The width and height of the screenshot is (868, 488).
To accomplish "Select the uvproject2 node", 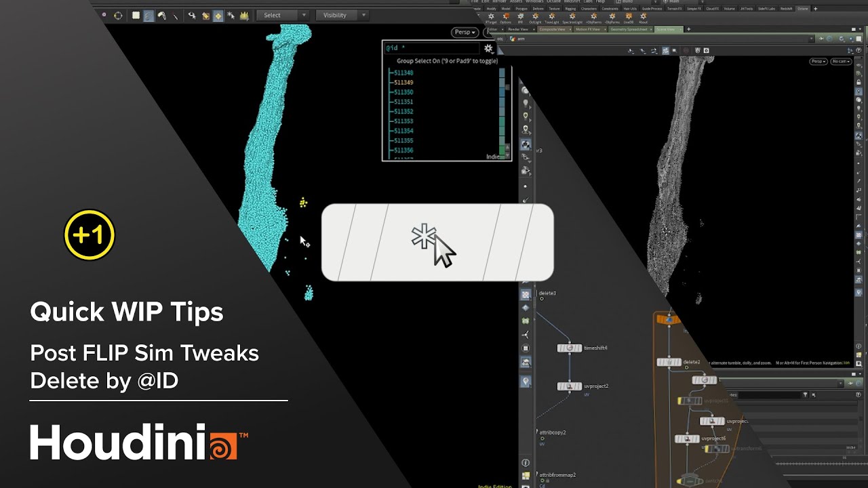I will pos(570,386).
